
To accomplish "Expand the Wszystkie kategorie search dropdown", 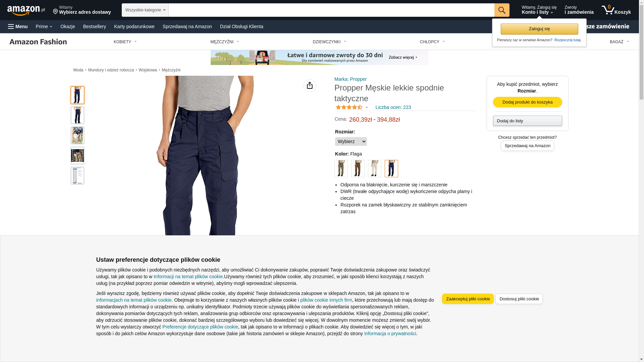I will pyautogui.click(x=145, y=10).
